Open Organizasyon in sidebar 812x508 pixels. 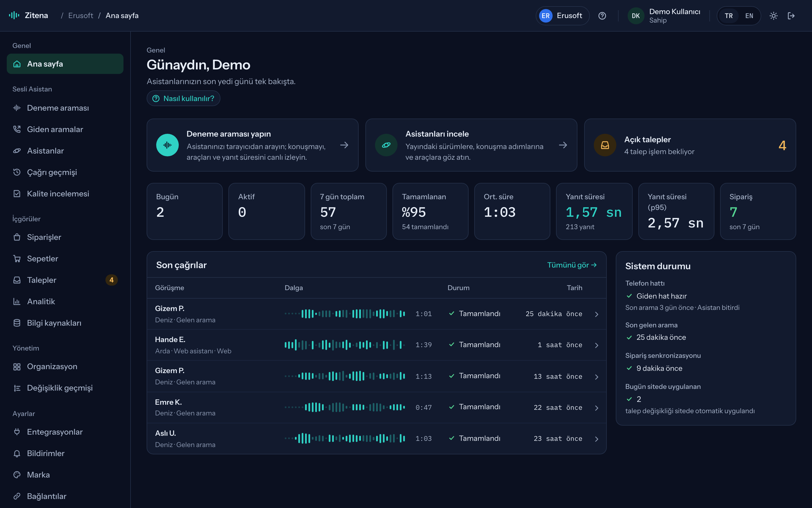pos(65,367)
